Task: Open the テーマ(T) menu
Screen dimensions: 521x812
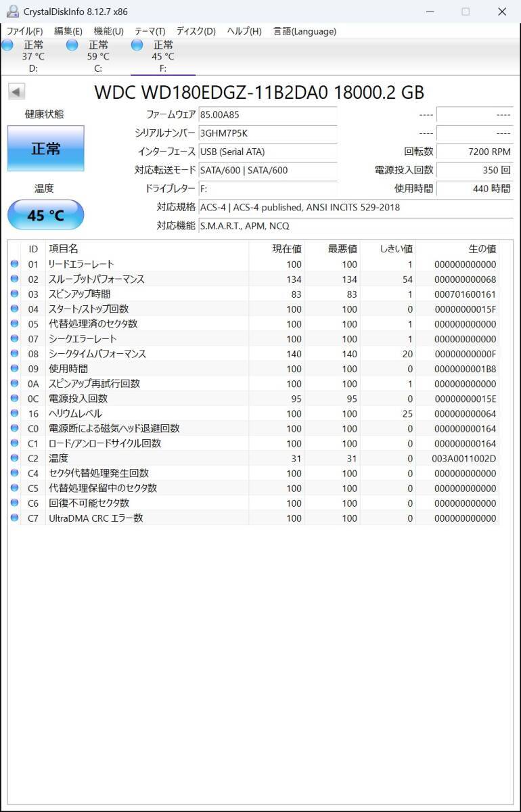Action: [x=150, y=31]
